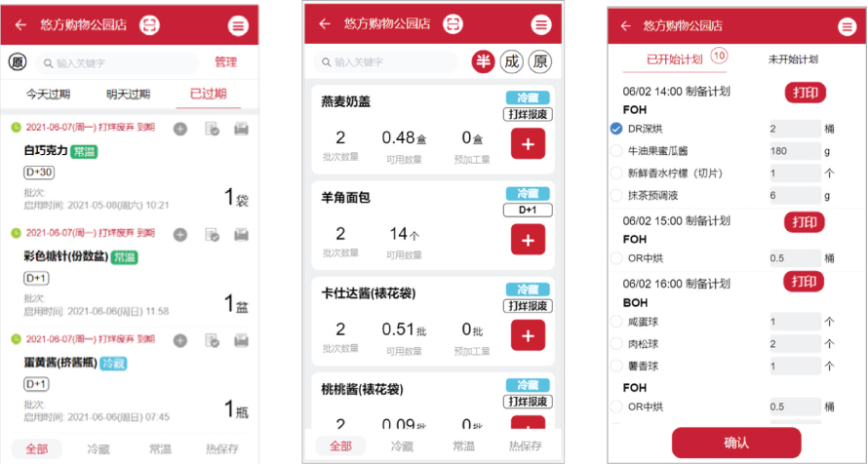Focus left screen keyword search field
This screenshot has width=868, height=464.
[117, 63]
